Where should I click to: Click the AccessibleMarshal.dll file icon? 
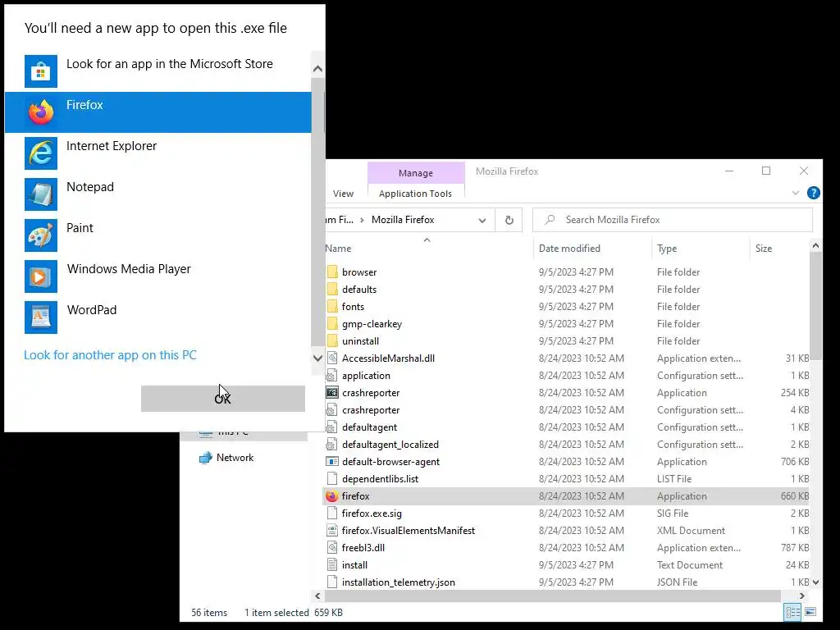(332, 358)
